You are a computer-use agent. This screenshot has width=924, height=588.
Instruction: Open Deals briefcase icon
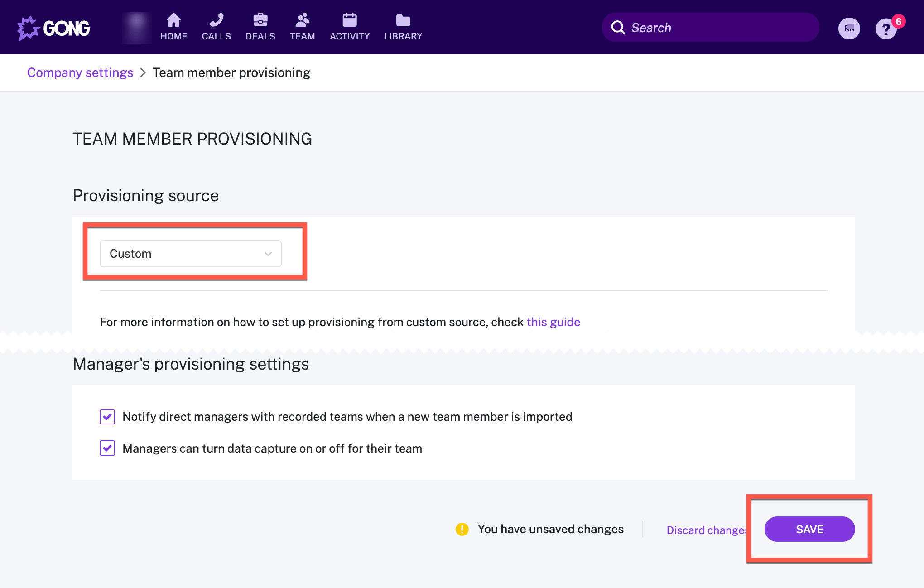point(260,20)
